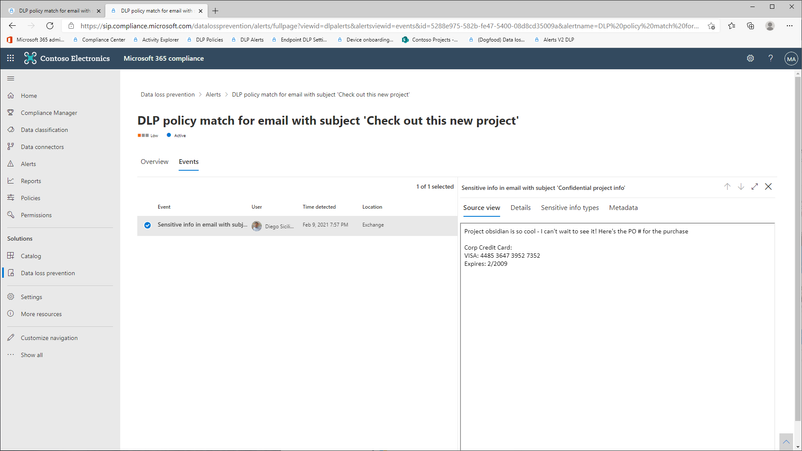Open DLP Policies bookmark
Viewport: 802px width, 451px height.
[205, 39]
